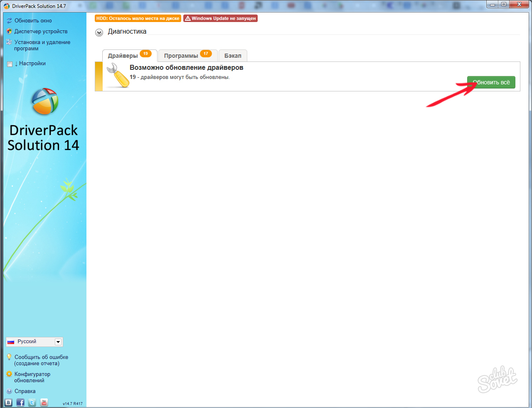Collapse the Диагностика section arrow
Screen dimensions: 532x408
click(x=99, y=32)
